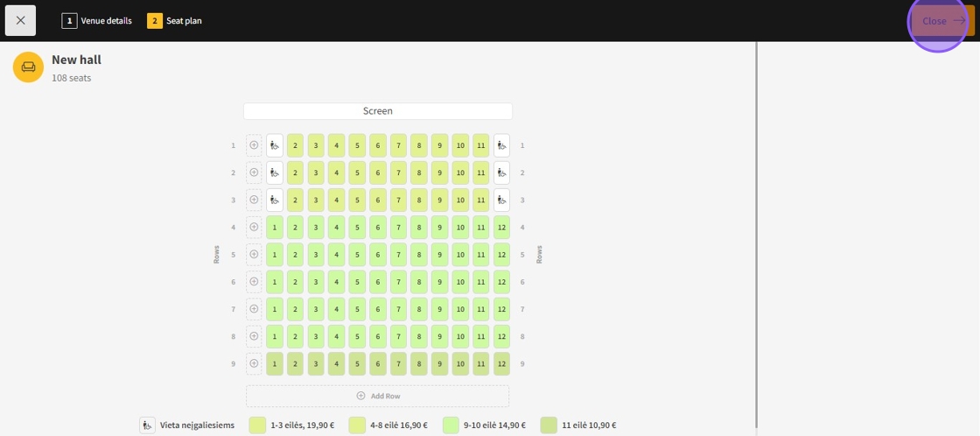
Task: Select the '9-10 eilė 14,90 €' swatch
Action: click(x=451, y=425)
